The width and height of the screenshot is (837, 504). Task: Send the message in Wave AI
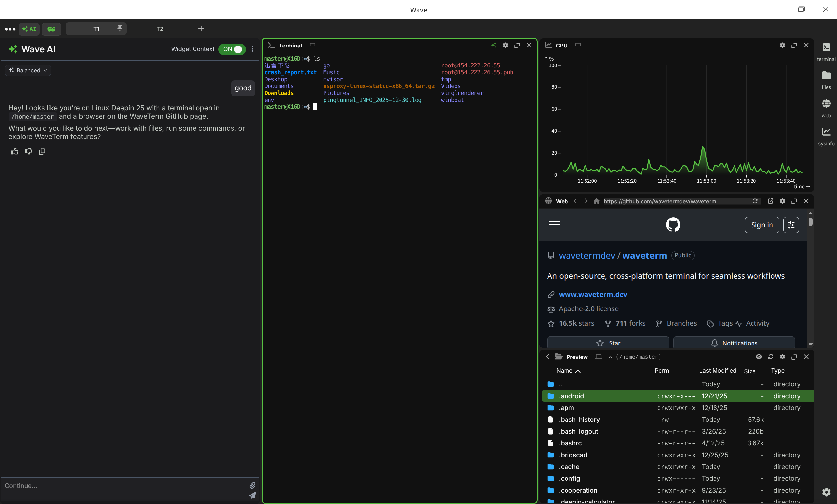pos(252,495)
